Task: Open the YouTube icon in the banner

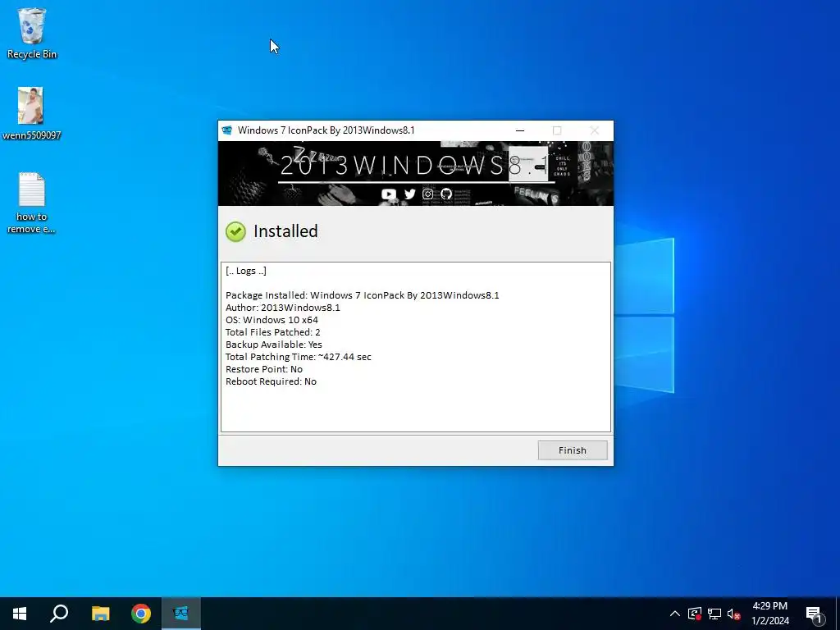Action: click(x=388, y=194)
